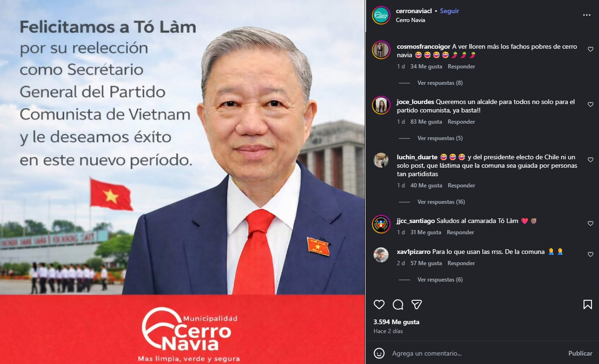Save the post with the bookmark icon

[x=587, y=305]
